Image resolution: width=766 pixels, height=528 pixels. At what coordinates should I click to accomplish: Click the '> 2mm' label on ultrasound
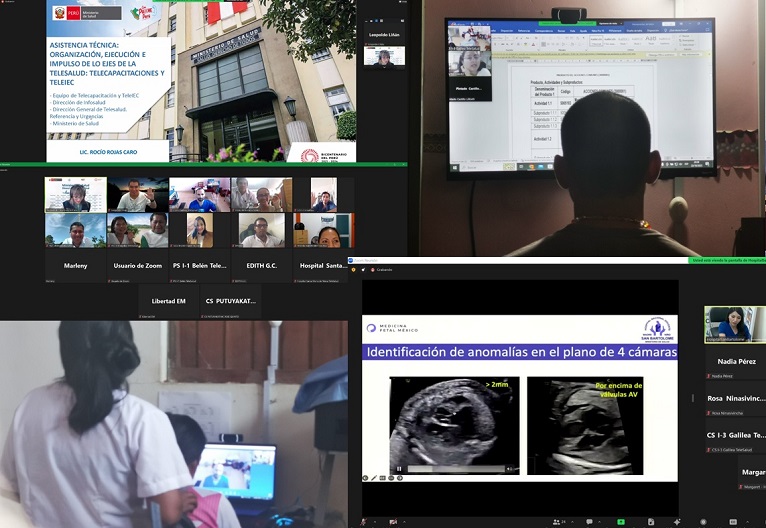pyautogui.click(x=497, y=384)
